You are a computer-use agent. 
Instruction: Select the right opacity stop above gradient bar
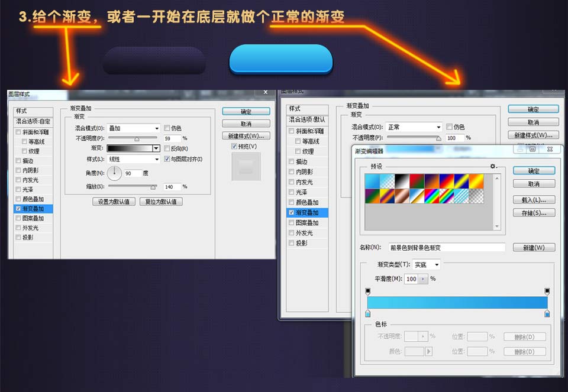pyautogui.click(x=547, y=291)
